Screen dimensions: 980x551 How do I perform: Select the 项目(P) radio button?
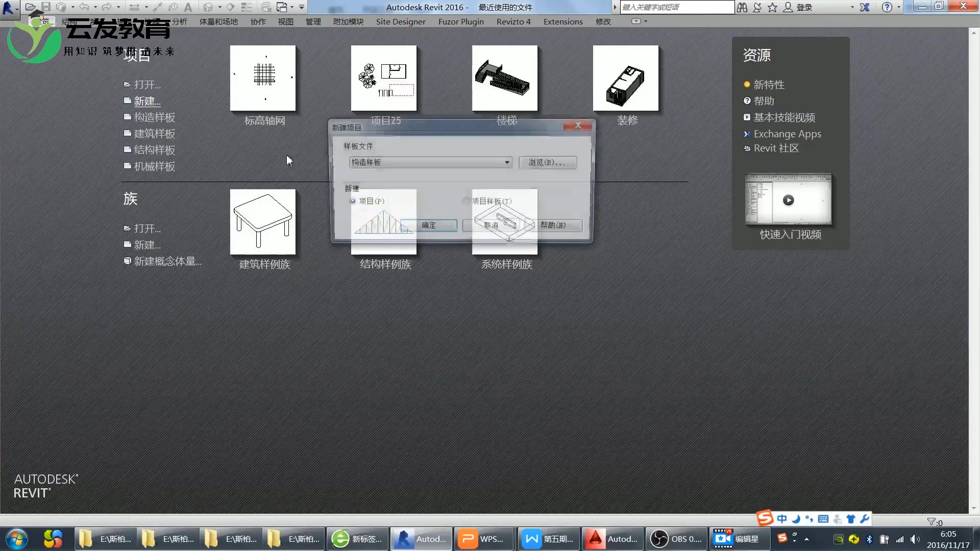pos(353,201)
